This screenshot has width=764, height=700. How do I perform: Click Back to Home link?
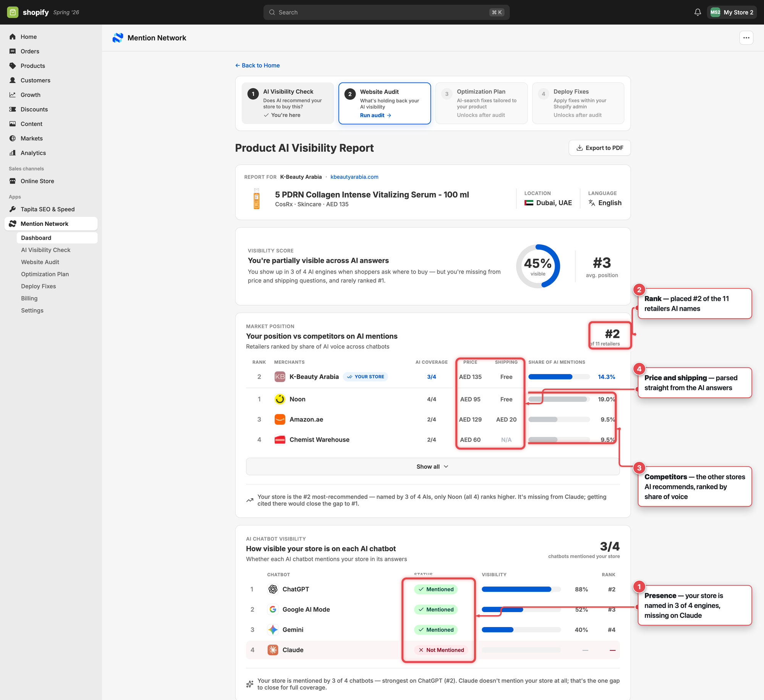pyautogui.click(x=257, y=65)
